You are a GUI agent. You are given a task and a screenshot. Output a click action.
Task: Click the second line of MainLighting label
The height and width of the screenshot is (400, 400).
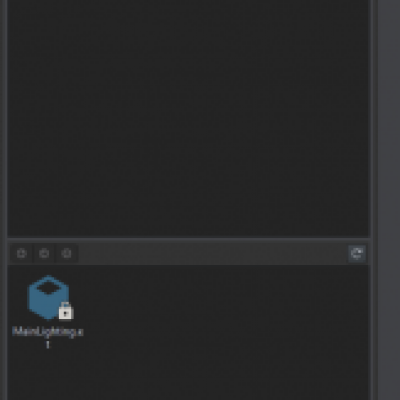[48, 345]
